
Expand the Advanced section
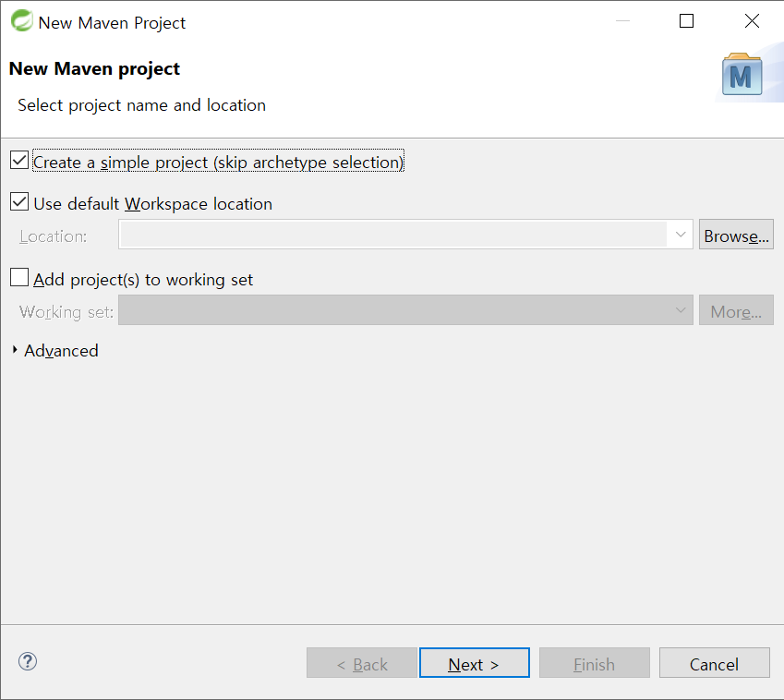[15, 350]
